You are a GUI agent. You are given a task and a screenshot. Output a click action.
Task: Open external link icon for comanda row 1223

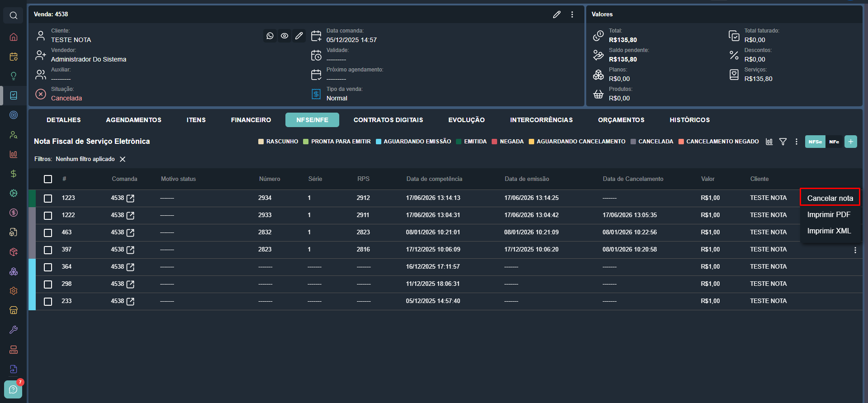pyautogui.click(x=130, y=198)
